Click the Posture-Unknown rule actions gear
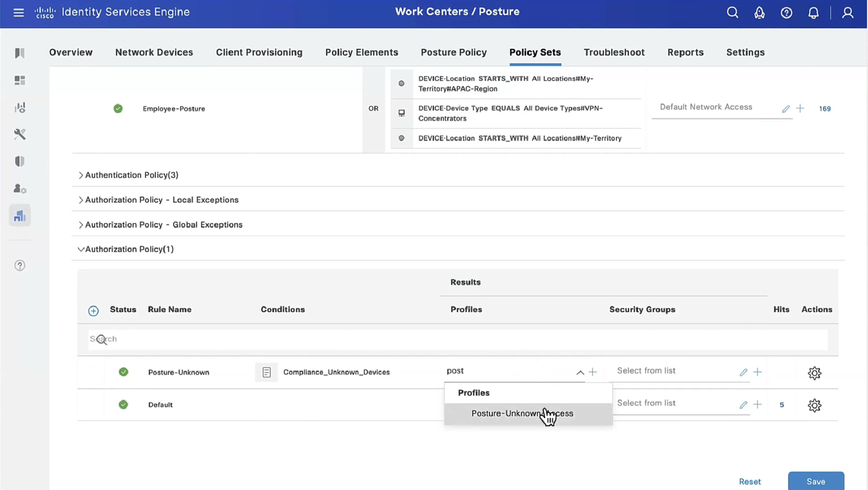The image size is (868, 490). point(814,373)
